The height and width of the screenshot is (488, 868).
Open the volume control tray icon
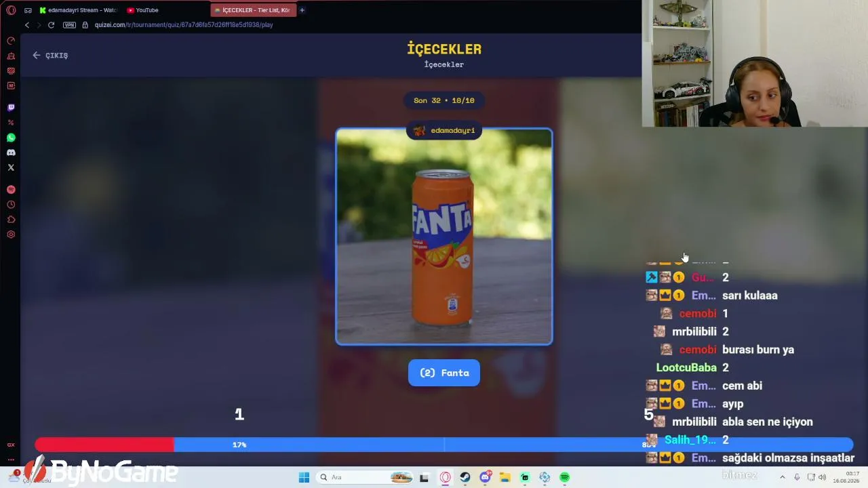[822, 477]
